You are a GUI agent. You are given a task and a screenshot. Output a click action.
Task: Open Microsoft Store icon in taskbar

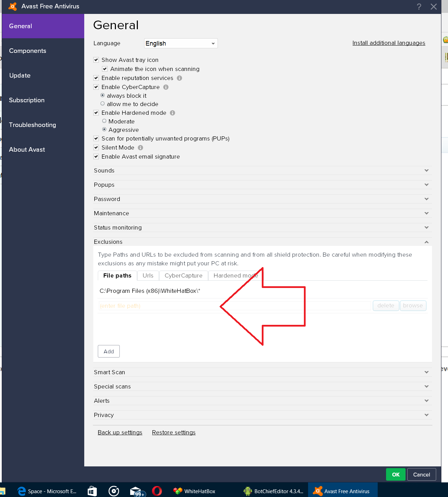92,491
